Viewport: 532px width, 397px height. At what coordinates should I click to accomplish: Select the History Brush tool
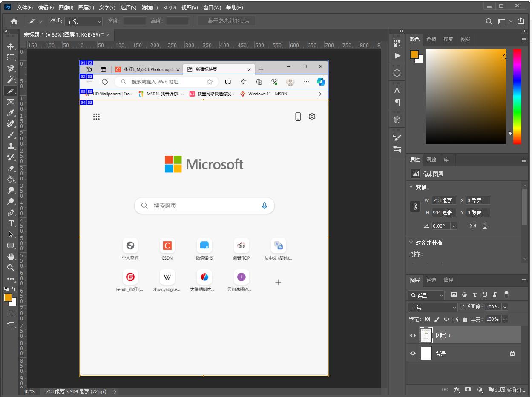[x=11, y=157]
